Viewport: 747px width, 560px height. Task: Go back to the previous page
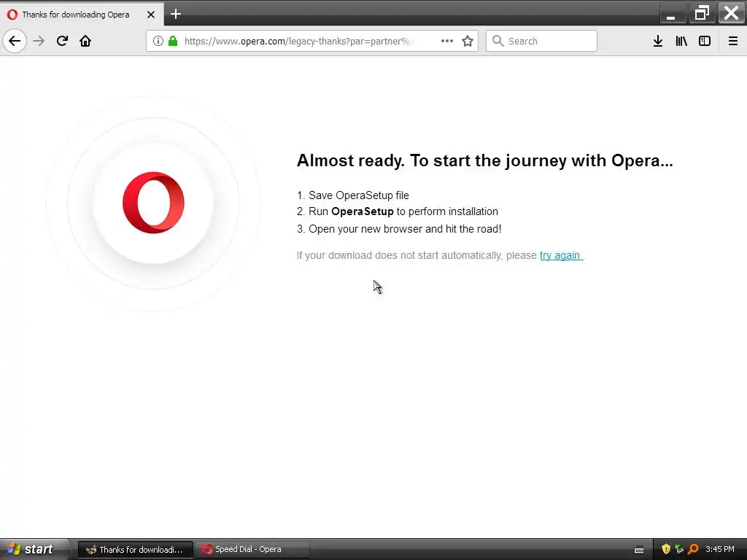pos(15,41)
